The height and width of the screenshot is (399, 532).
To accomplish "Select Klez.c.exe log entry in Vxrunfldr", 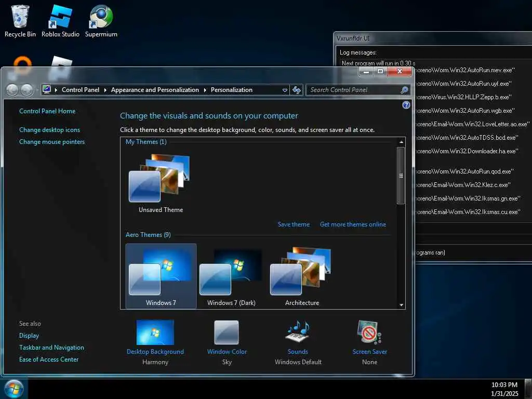I will pos(463,185).
